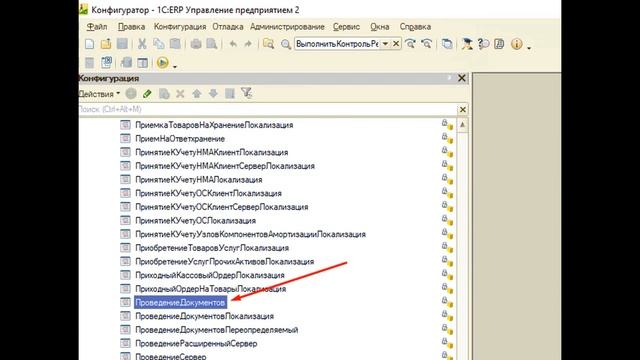Move item up arrow icon

(x=197, y=94)
